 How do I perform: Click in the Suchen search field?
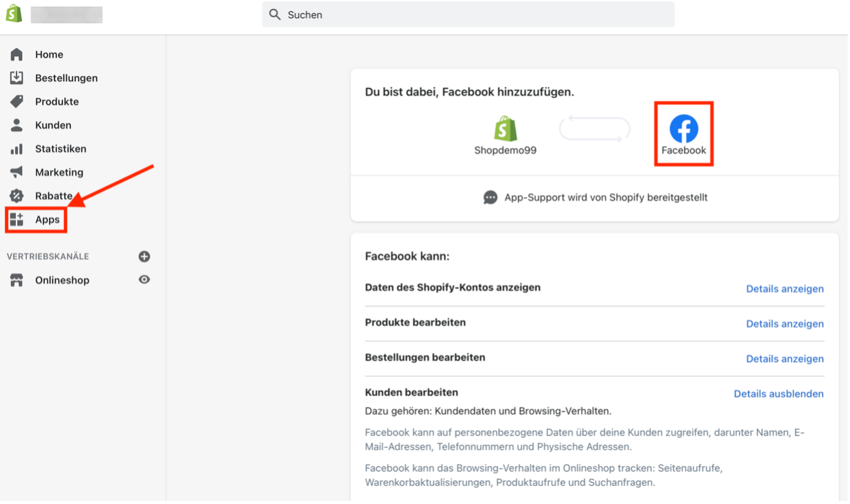pos(468,15)
